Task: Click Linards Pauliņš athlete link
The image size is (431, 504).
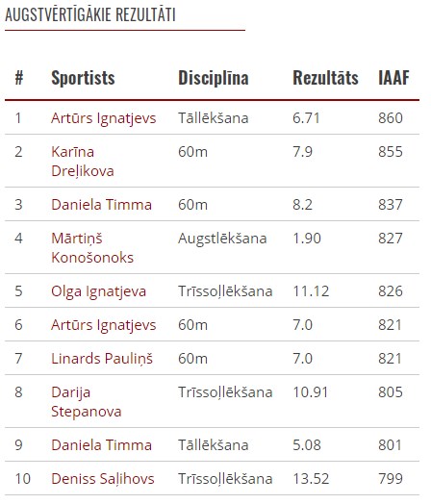Action: (x=102, y=359)
